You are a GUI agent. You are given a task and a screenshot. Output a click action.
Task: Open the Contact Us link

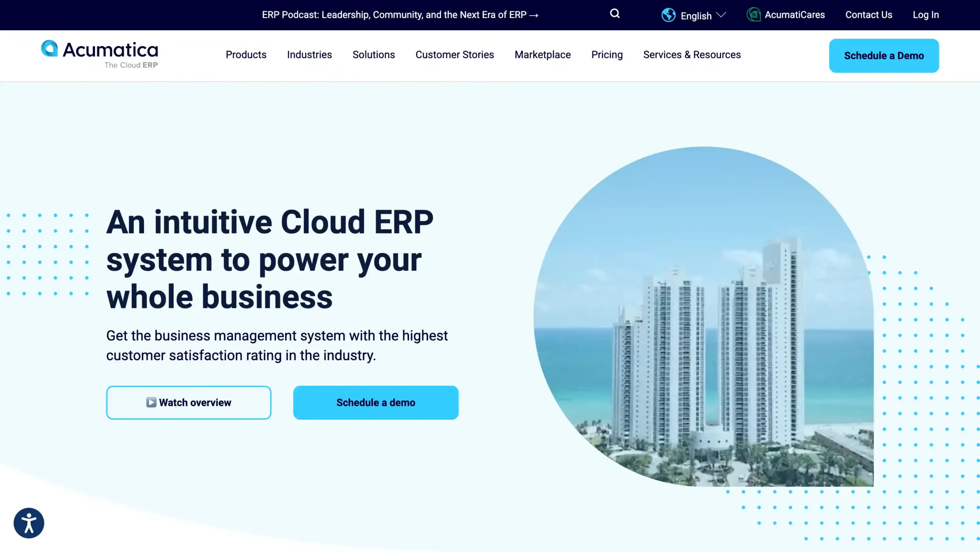(x=869, y=15)
